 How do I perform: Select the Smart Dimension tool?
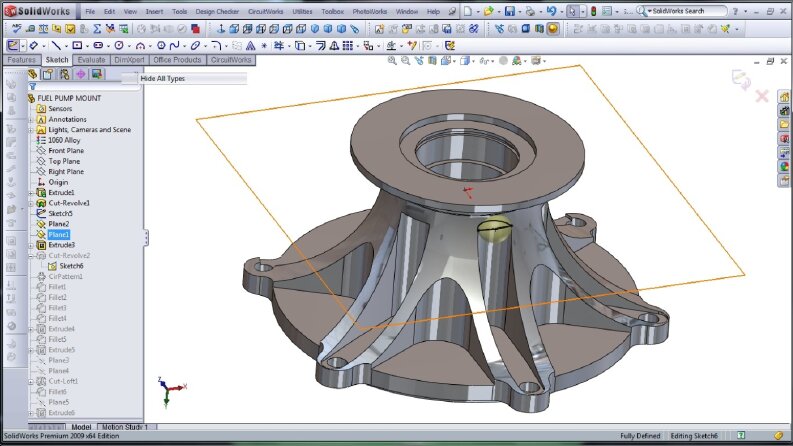pos(33,46)
